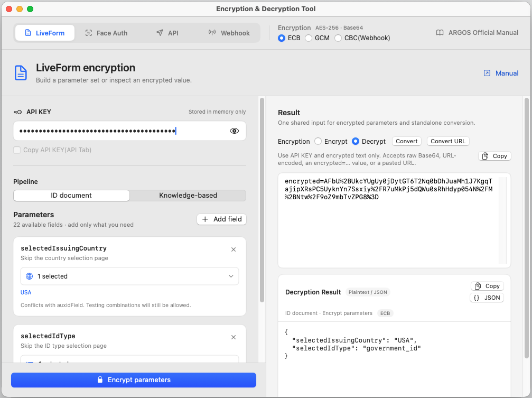Viewport: 532px width, 398px height.
Task: Click the clipboard icon on upper Copy
Action: point(485,156)
